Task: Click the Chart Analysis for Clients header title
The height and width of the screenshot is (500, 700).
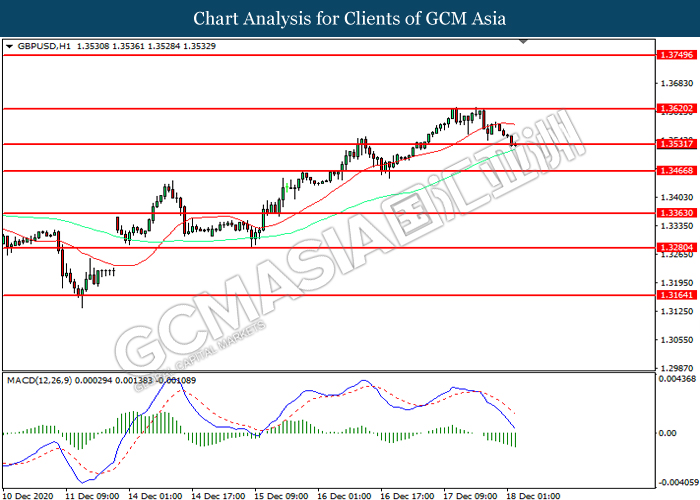Action: pos(350,19)
